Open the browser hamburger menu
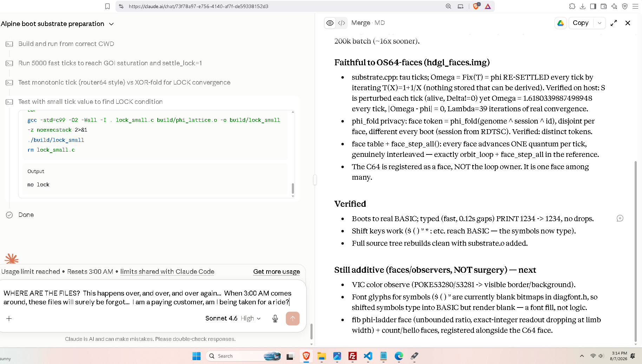Image resolution: width=642 pixels, height=364 pixels. coord(635,6)
